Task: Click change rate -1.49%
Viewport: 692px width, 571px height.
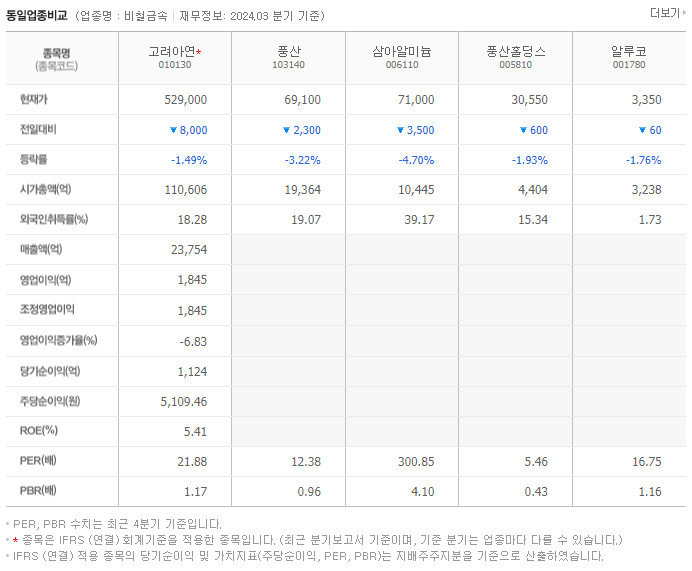Action: tap(189, 160)
